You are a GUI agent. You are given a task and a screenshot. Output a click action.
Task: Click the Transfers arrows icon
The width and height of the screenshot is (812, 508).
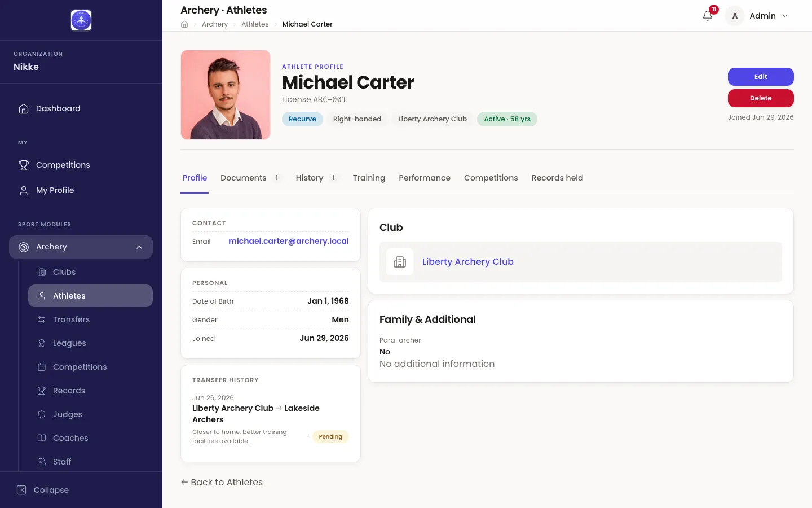click(x=42, y=319)
